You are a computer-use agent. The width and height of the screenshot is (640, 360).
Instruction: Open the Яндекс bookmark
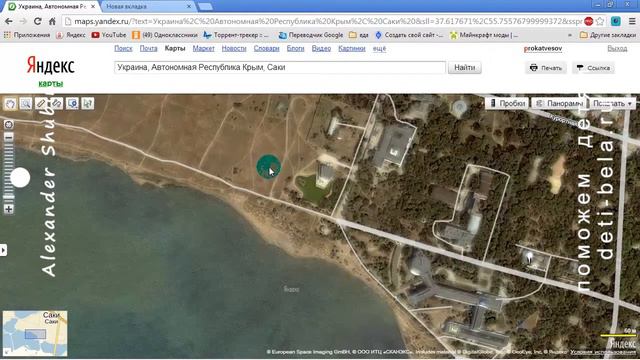[x=71, y=35]
